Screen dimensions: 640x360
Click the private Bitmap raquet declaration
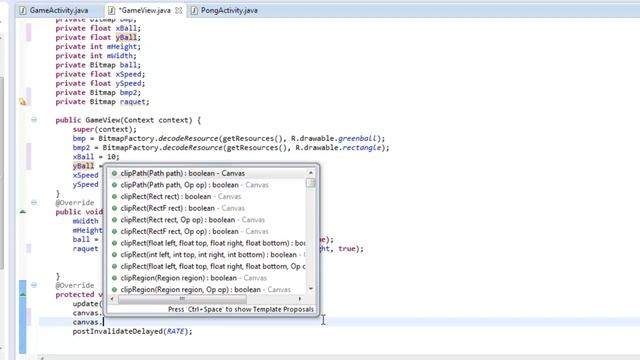click(102, 102)
